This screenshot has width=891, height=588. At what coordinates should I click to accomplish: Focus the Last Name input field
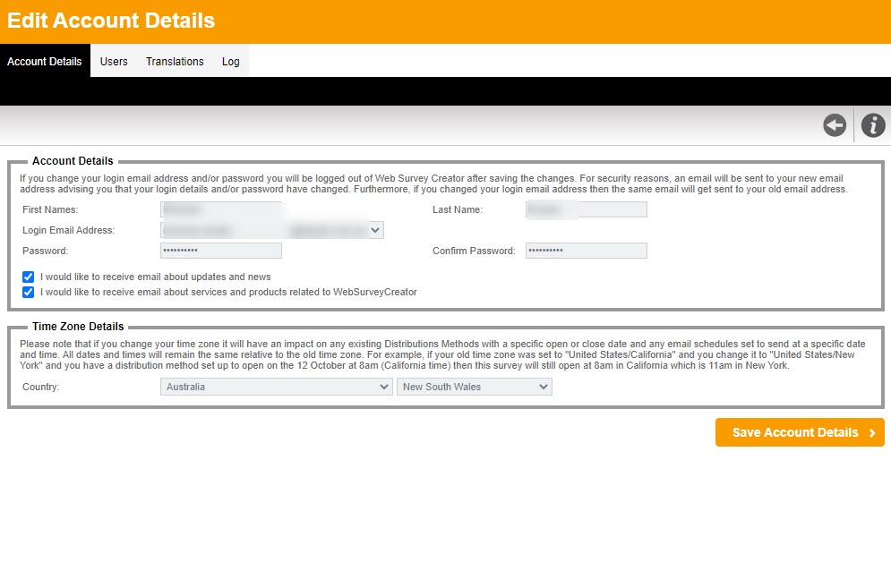[x=586, y=209]
